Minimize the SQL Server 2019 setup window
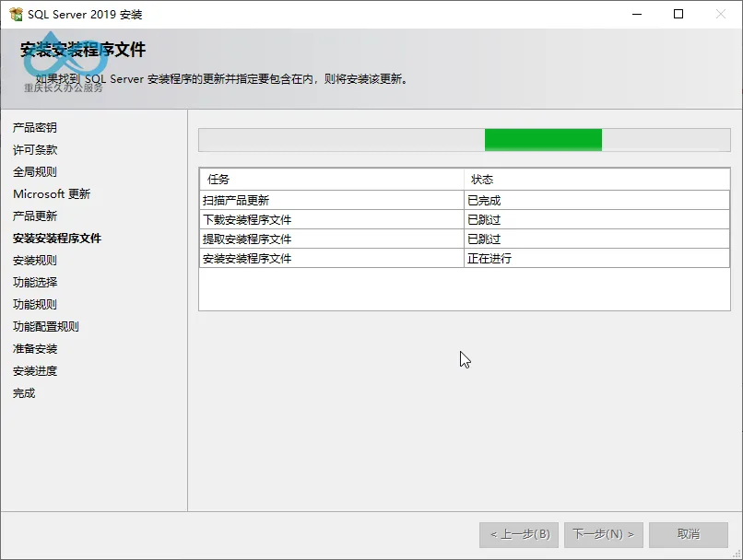The height and width of the screenshot is (560, 743). click(637, 14)
